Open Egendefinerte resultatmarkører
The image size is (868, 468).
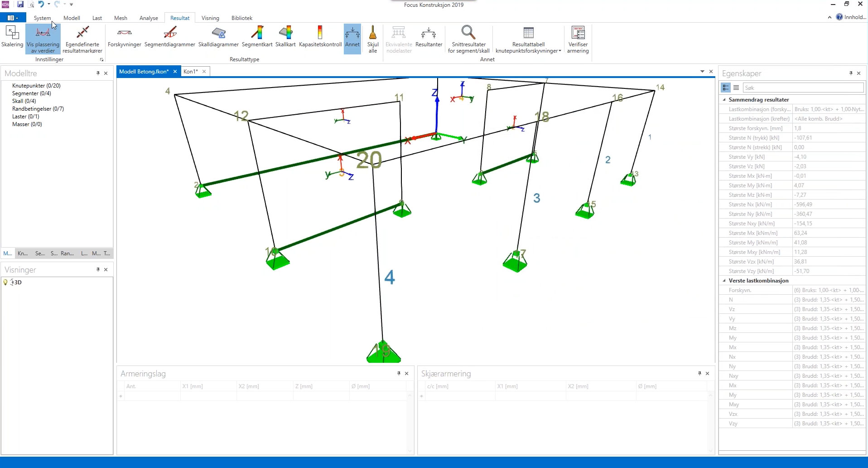point(82,39)
